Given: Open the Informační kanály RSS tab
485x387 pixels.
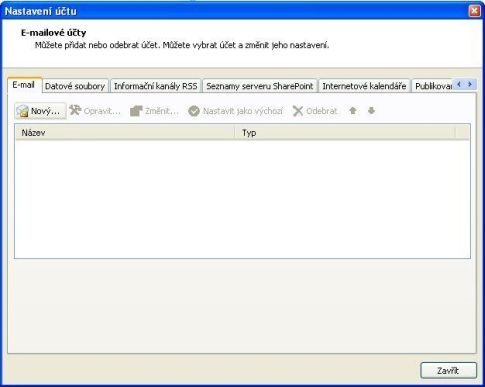Looking at the screenshot, I should tap(156, 86).
